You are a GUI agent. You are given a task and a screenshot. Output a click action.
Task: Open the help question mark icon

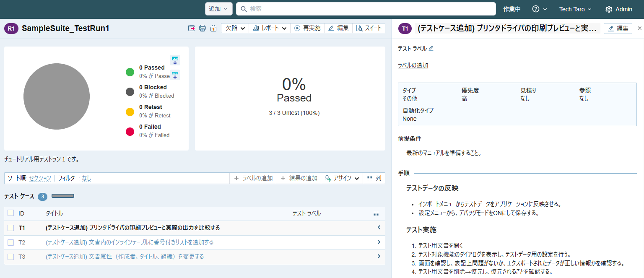pyautogui.click(x=535, y=9)
